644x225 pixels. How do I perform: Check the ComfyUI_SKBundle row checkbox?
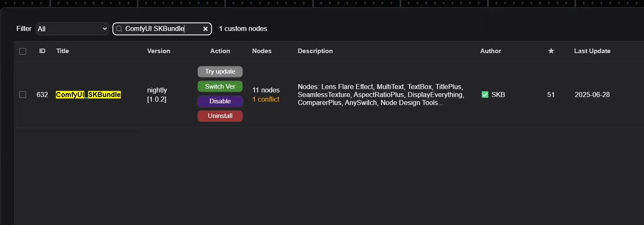click(23, 95)
